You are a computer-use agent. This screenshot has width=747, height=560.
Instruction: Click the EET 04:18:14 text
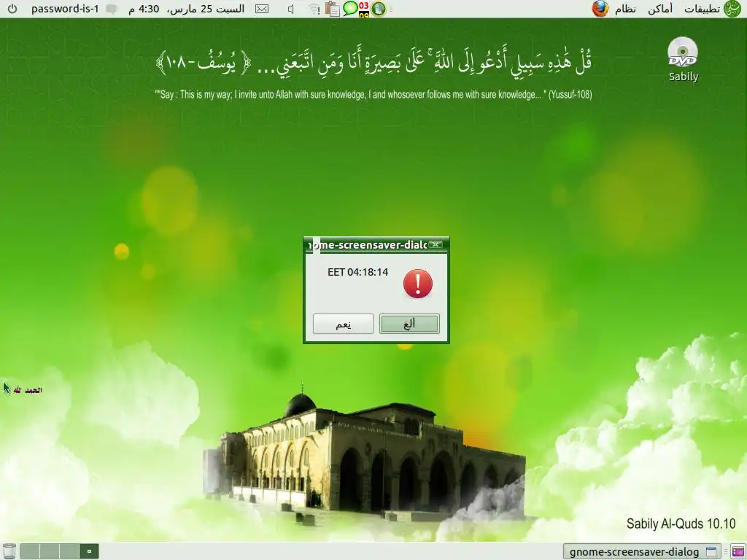(357, 272)
